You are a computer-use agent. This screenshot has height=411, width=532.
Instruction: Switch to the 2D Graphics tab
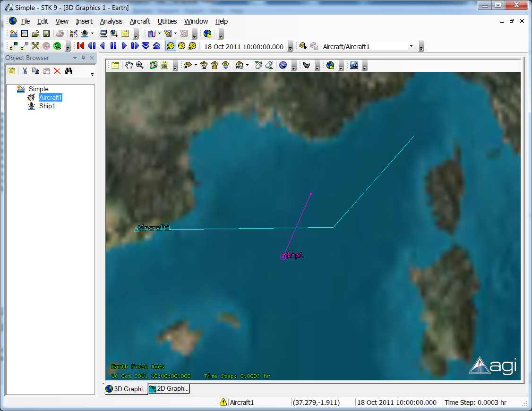169,389
